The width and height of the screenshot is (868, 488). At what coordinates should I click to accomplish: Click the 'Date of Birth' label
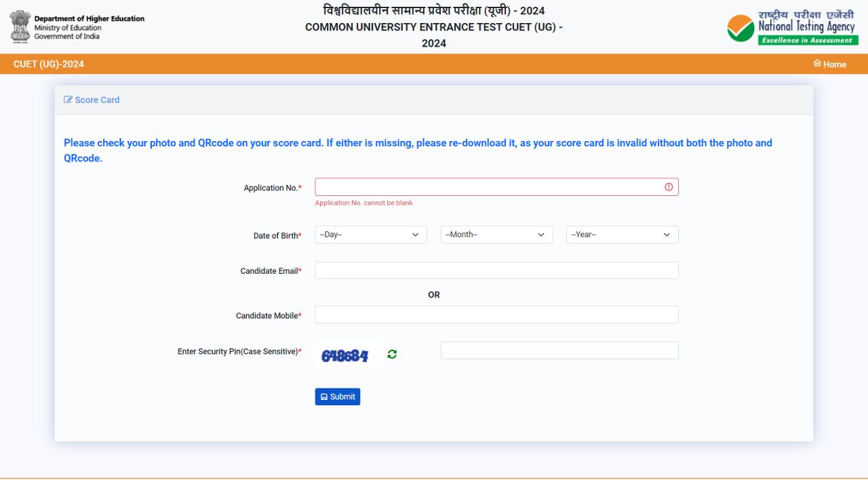coord(277,236)
